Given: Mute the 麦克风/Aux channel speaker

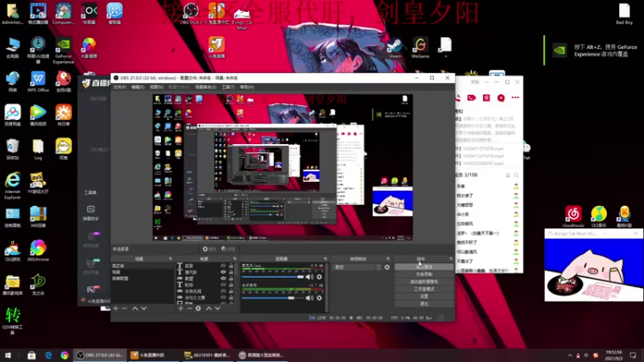Looking at the screenshot, I should [x=309, y=277].
